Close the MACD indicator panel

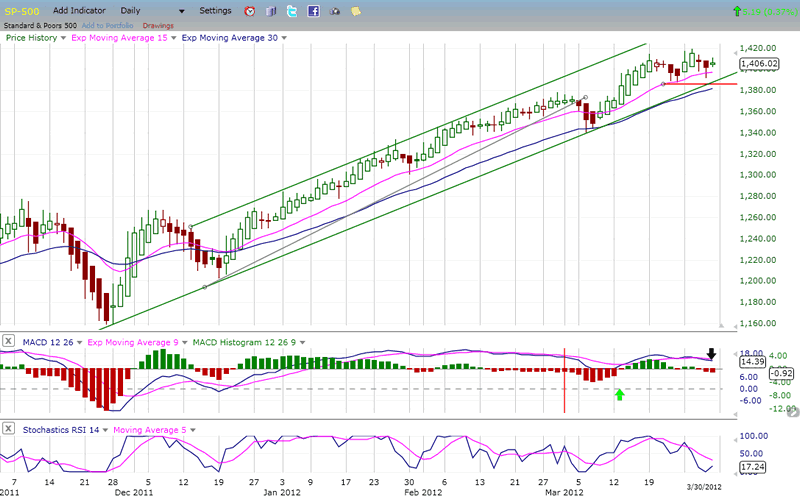coord(9,341)
